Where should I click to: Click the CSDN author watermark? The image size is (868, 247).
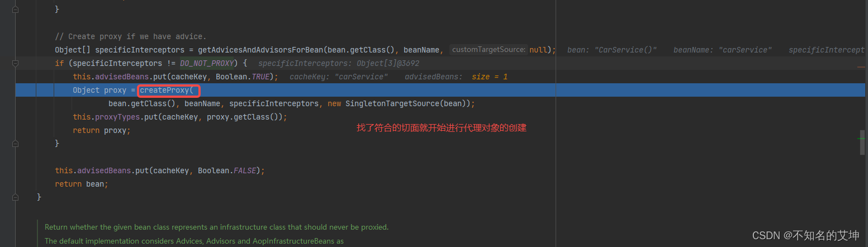(x=806, y=236)
